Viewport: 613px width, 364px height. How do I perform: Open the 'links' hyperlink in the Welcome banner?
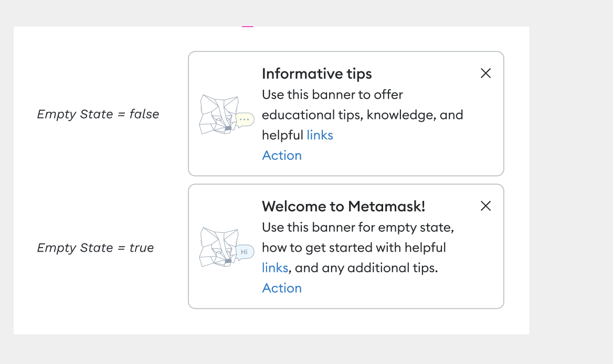(x=274, y=267)
